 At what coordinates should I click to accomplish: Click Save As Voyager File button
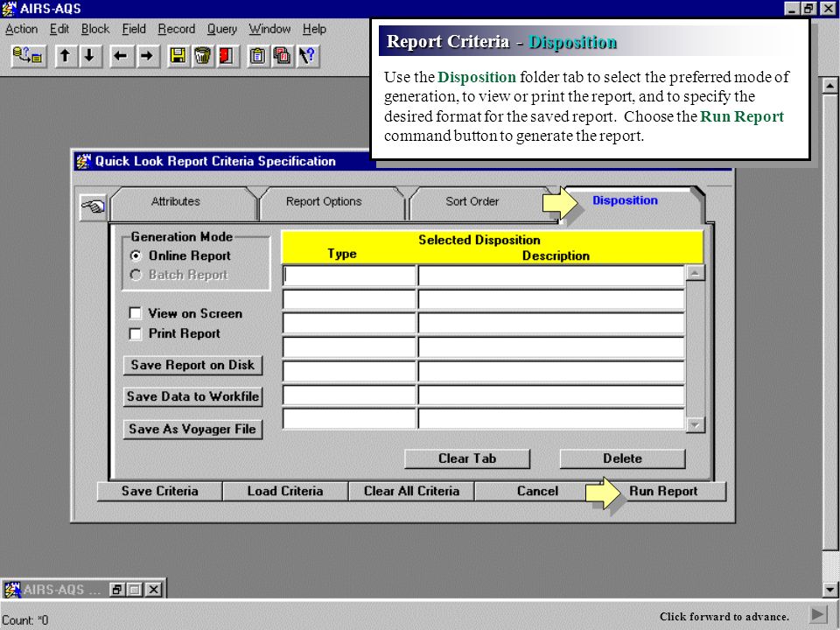point(192,429)
